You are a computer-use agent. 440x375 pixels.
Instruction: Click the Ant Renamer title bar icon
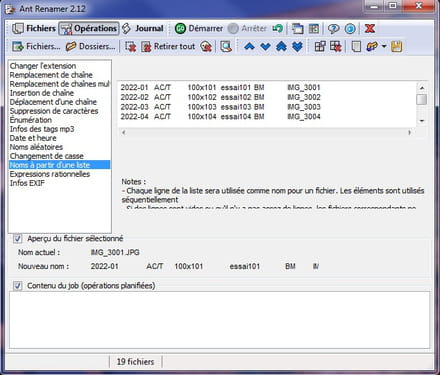[10, 9]
